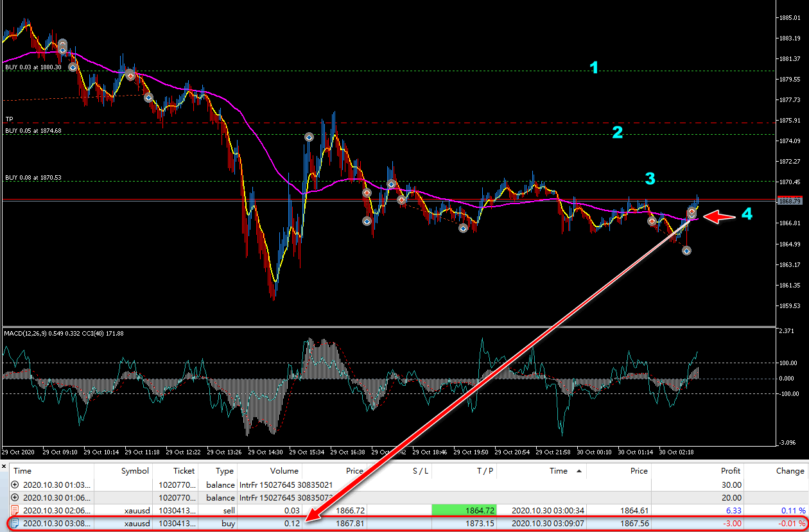Select blue buy arrow near 1874.68 line at 15:34

pyautogui.click(x=309, y=137)
